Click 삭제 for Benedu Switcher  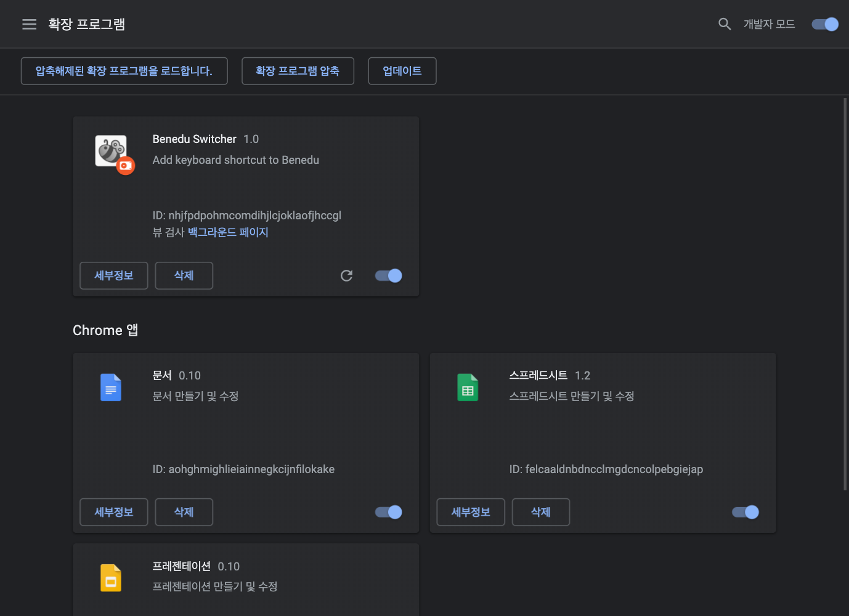[x=184, y=275]
